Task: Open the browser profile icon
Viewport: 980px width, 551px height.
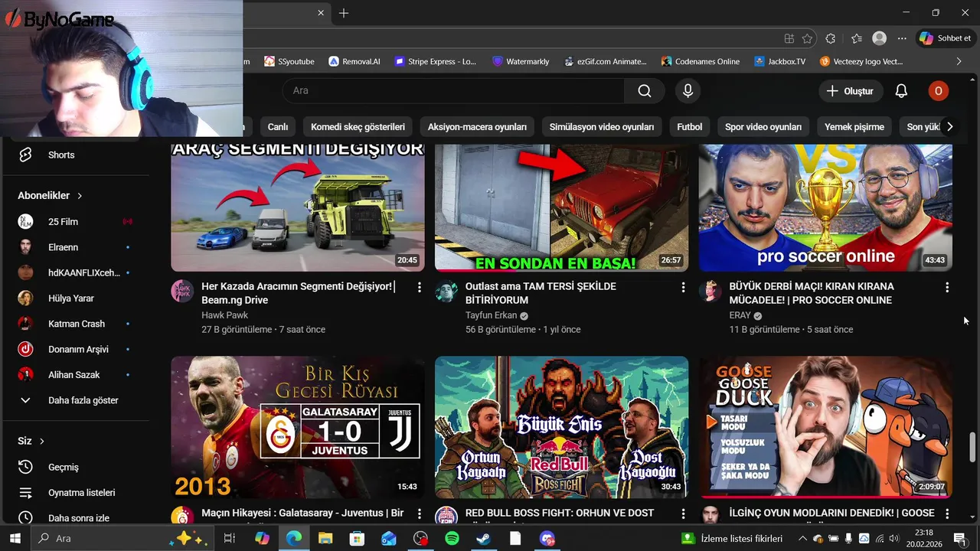Action: (880, 38)
